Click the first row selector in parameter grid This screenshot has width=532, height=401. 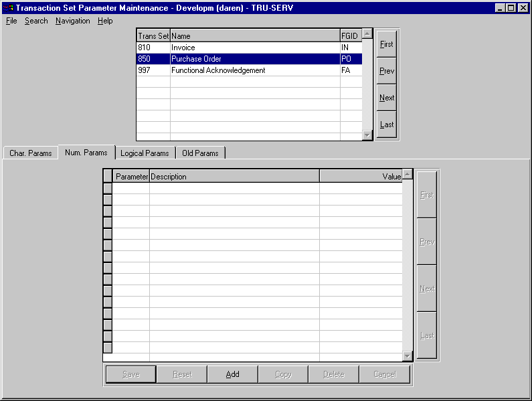tap(107, 188)
